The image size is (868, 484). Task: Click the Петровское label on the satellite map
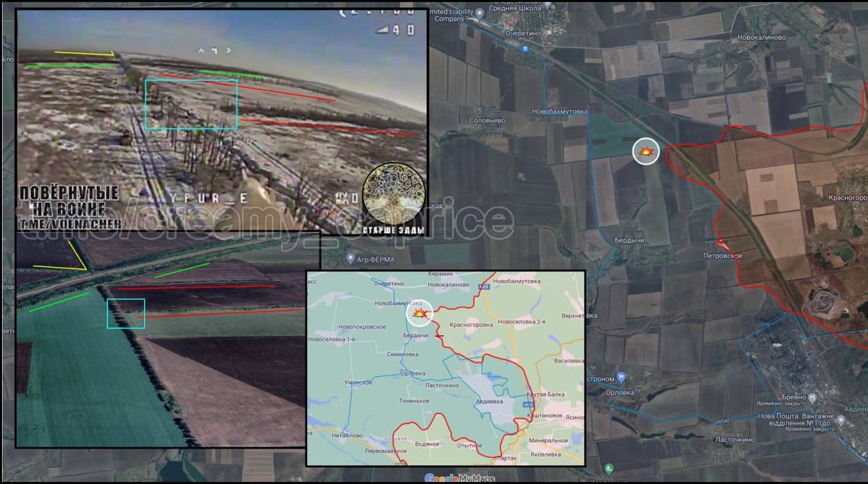pos(722,256)
